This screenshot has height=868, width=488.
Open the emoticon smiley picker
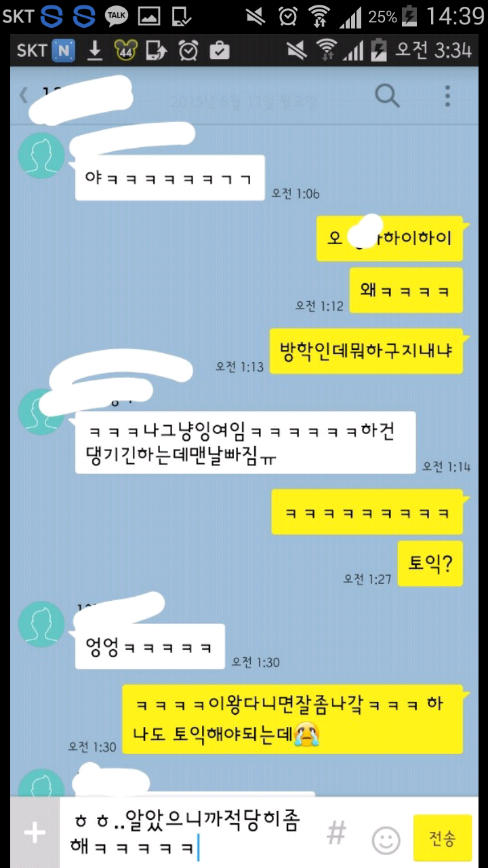click(x=386, y=841)
